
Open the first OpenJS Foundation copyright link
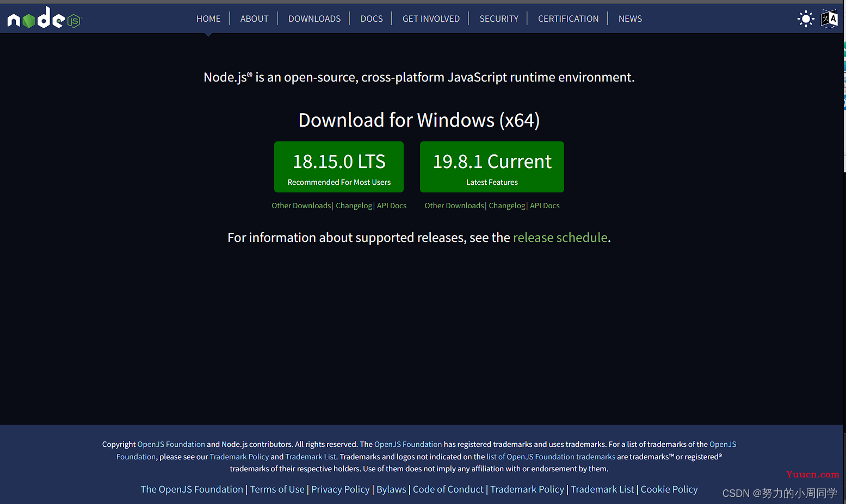click(171, 444)
